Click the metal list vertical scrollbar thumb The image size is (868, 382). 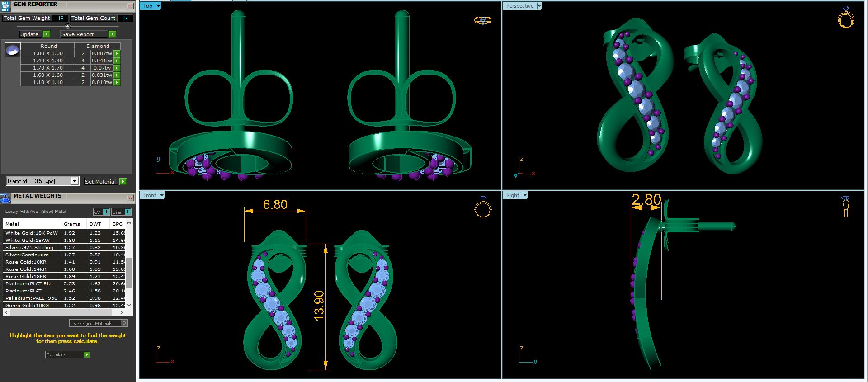click(129, 273)
